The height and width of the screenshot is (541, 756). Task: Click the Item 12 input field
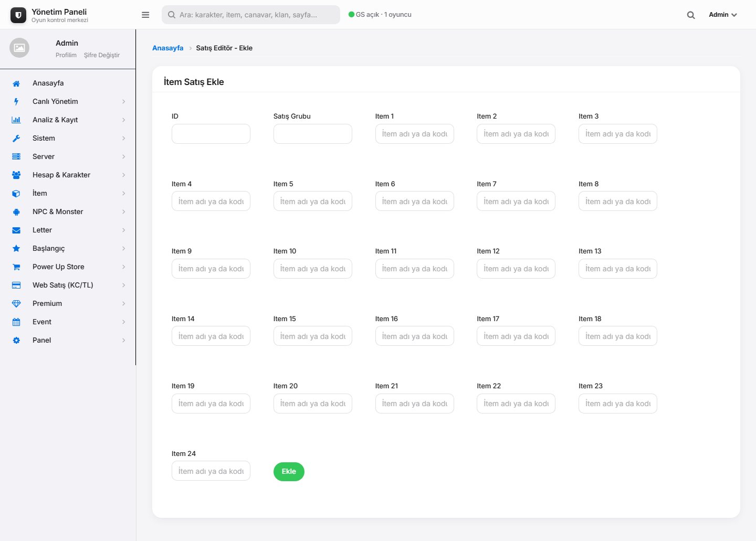pos(516,269)
